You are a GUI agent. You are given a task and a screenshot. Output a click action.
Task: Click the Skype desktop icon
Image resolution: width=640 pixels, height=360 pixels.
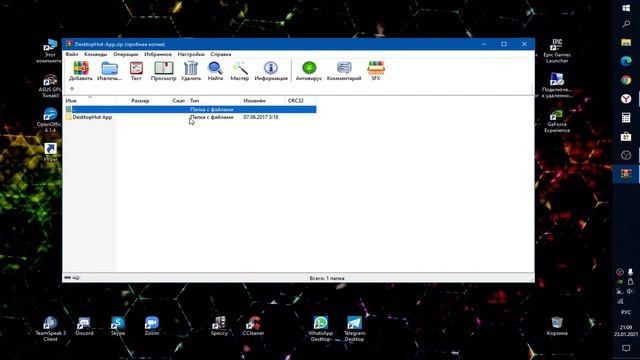pyautogui.click(x=118, y=327)
